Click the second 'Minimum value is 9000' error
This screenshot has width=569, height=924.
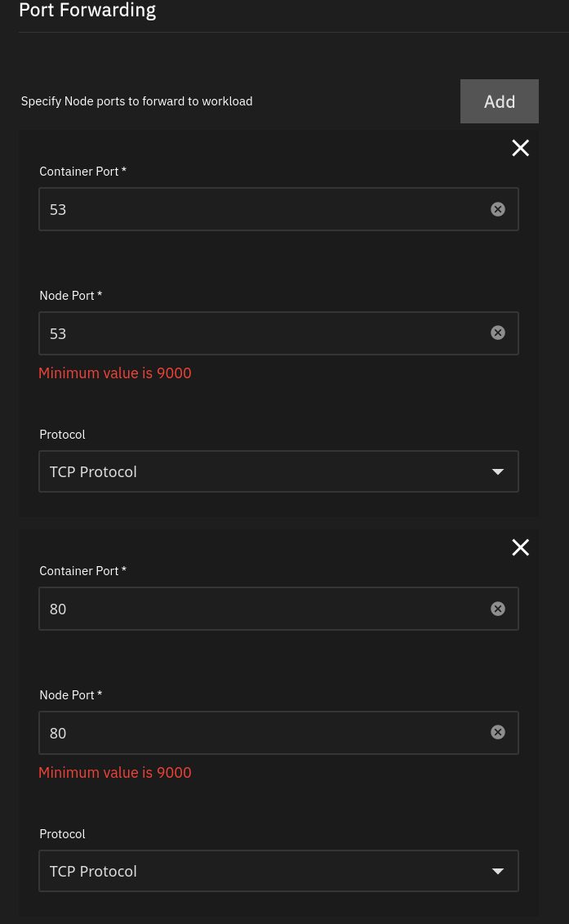(x=115, y=773)
